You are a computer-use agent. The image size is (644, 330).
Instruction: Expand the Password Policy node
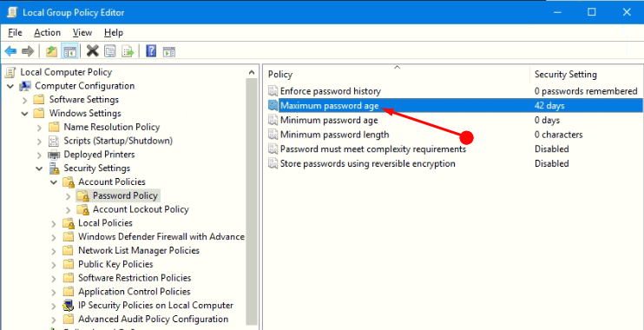point(69,196)
